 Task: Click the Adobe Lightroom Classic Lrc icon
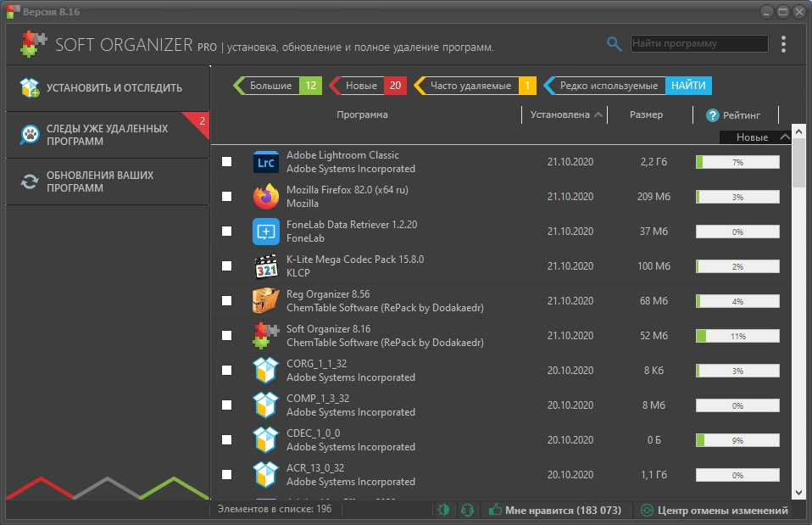coord(265,162)
